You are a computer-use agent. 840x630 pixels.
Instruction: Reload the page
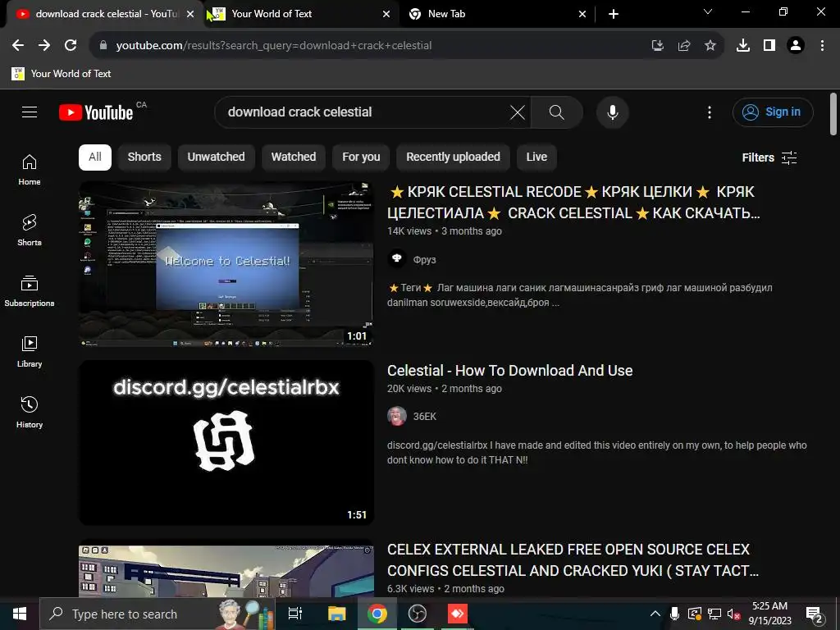tap(71, 45)
